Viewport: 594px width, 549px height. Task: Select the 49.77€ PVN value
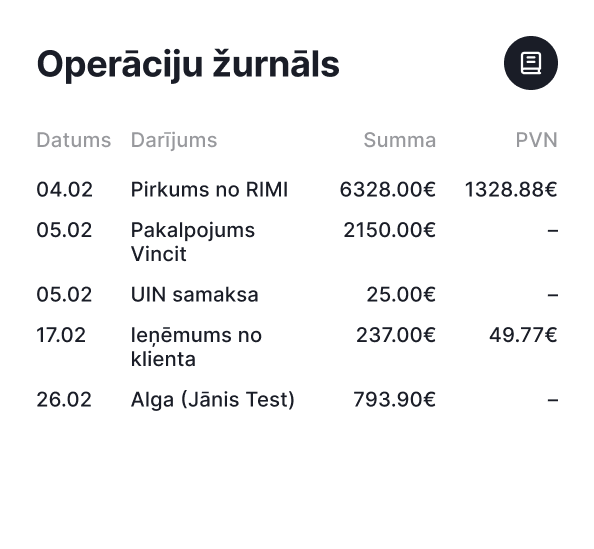click(523, 335)
